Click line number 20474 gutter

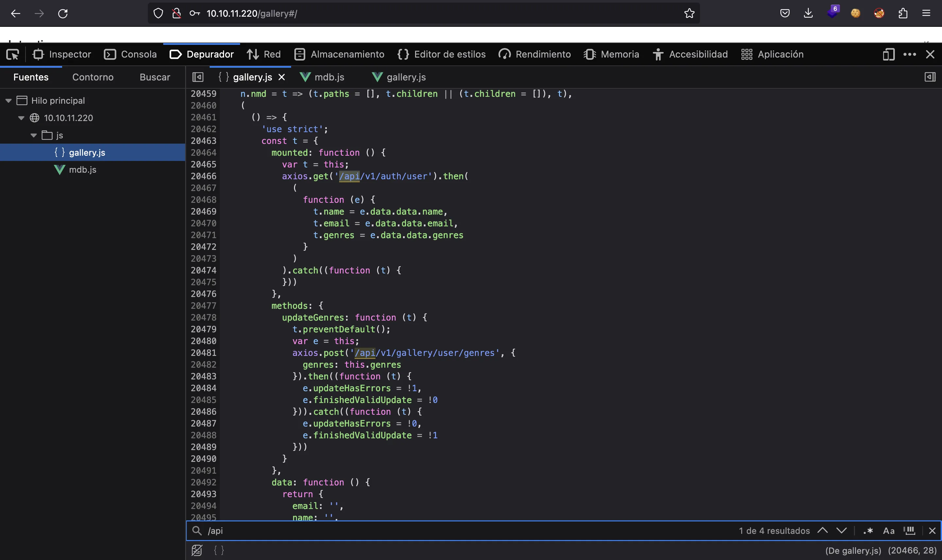point(203,271)
